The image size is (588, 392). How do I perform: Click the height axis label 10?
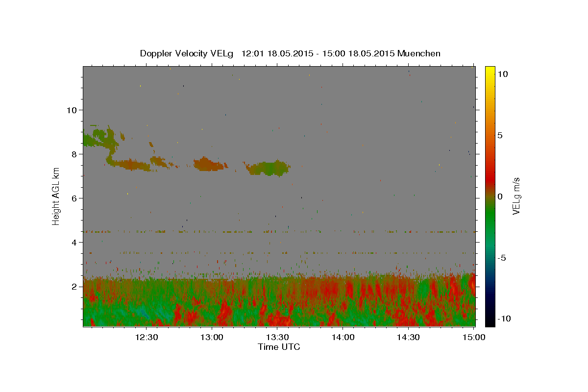[x=71, y=110]
